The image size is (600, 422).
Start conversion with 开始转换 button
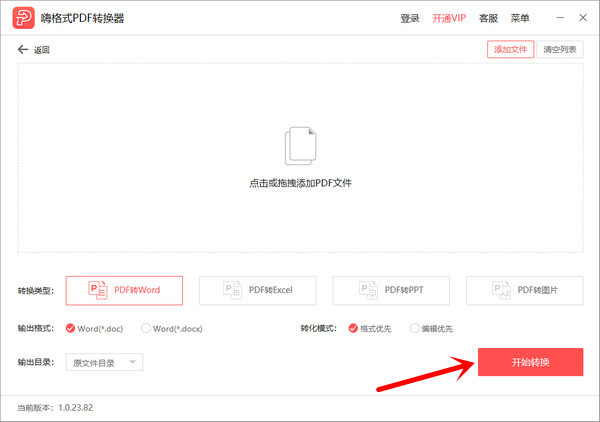pyautogui.click(x=530, y=361)
